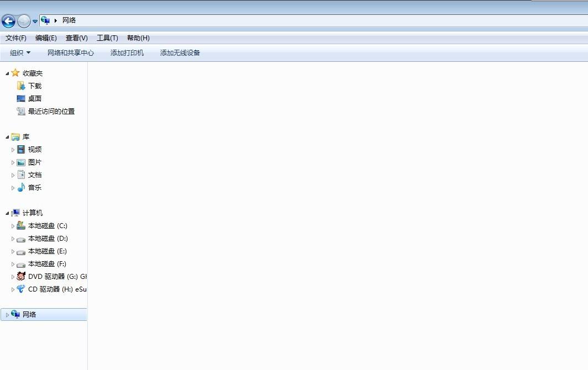Image resolution: width=588 pixels, height=370 pixels.
Task: Select 本地磁盘 (E:)
Action: point(48,251)
